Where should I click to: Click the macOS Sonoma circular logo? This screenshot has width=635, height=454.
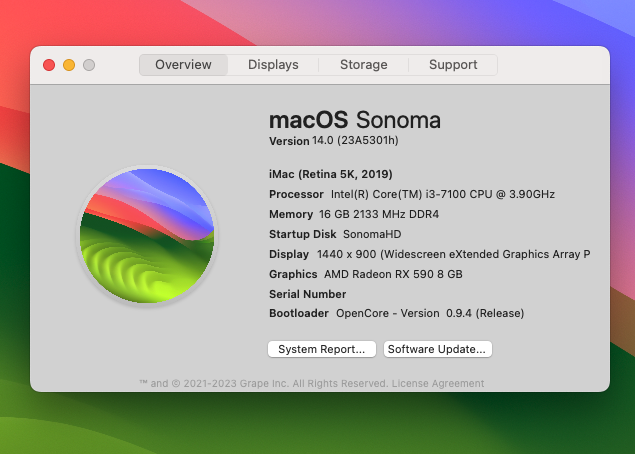147,235
